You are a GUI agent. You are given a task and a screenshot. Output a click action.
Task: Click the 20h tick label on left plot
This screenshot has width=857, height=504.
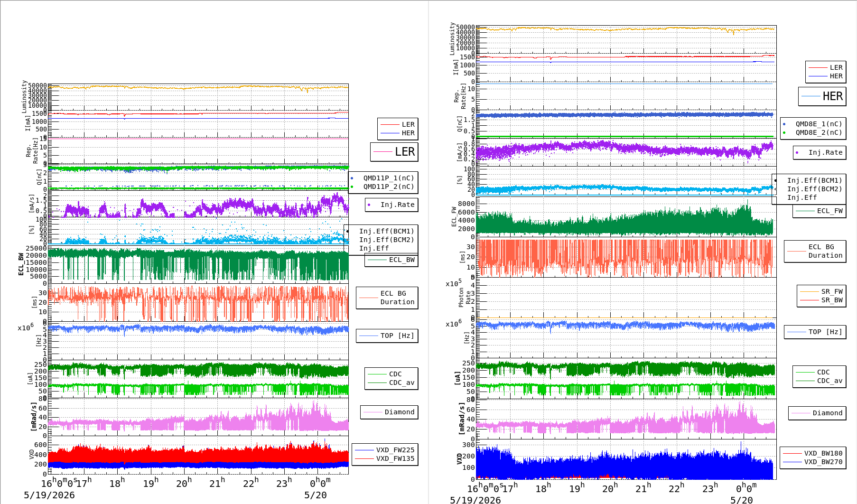click(x=184, y=483)
